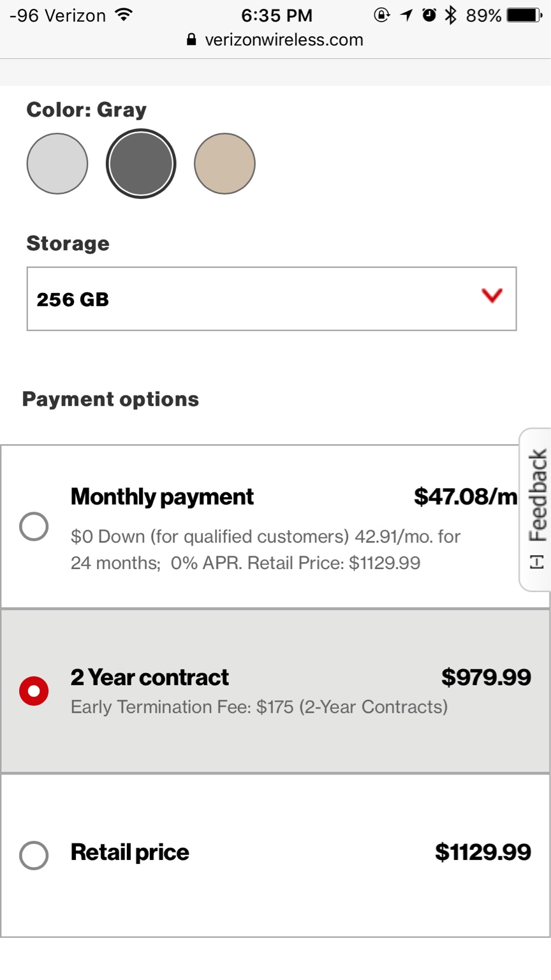Select the Monthly payment radio button
The height and width of the screenshot is (980, 551).
[34, 526]
